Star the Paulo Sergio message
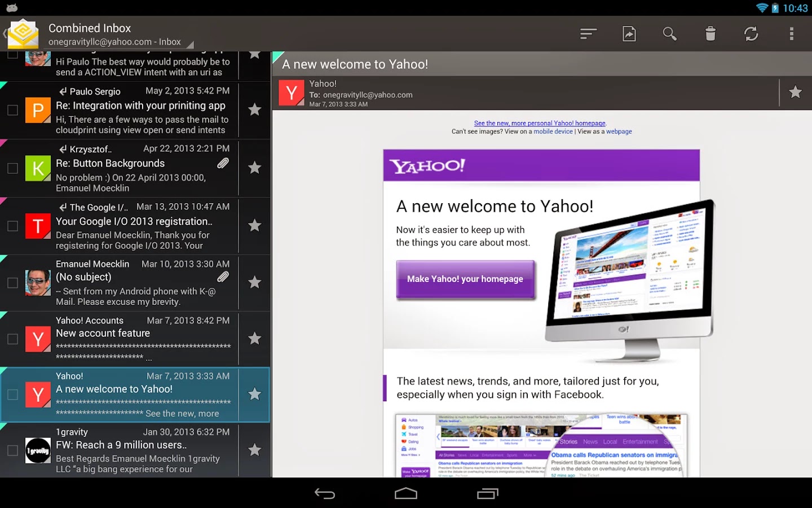The image size is (812, 508). click(255, 110)
